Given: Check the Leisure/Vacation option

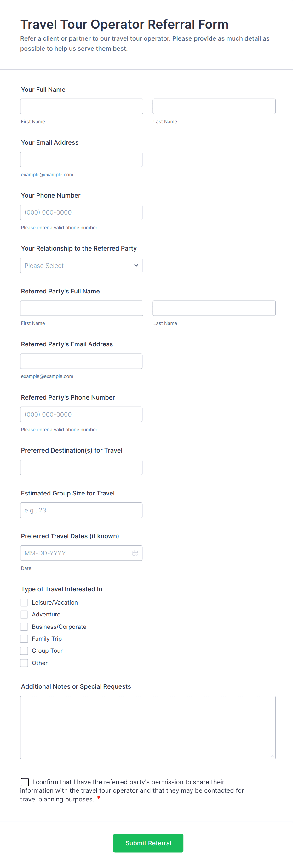Looking at the screenshot, I should click(24, 603).
